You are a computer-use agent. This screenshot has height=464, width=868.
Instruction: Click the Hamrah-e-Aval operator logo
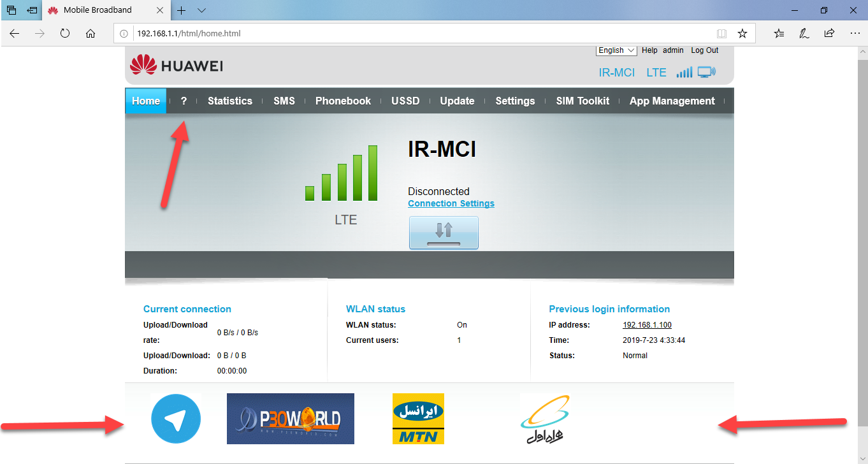tap(545, 419)
